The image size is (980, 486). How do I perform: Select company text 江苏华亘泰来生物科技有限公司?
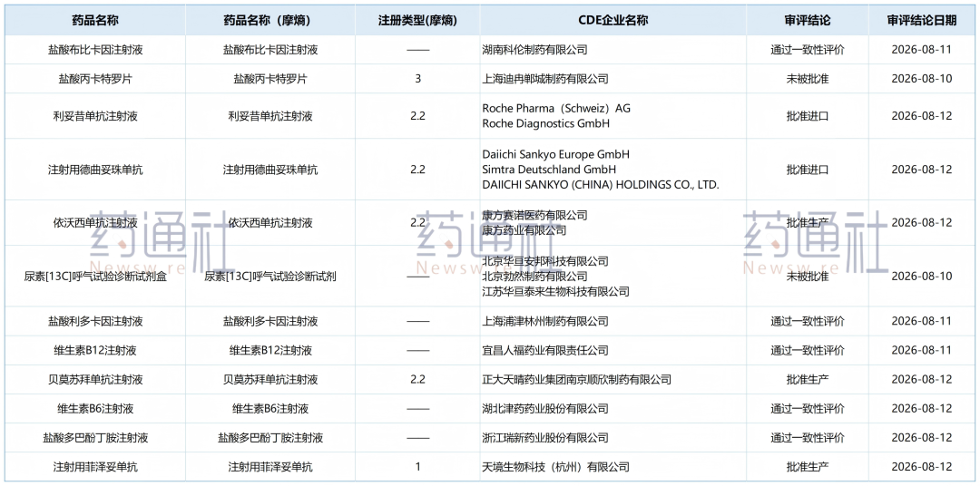click(555, 291)
